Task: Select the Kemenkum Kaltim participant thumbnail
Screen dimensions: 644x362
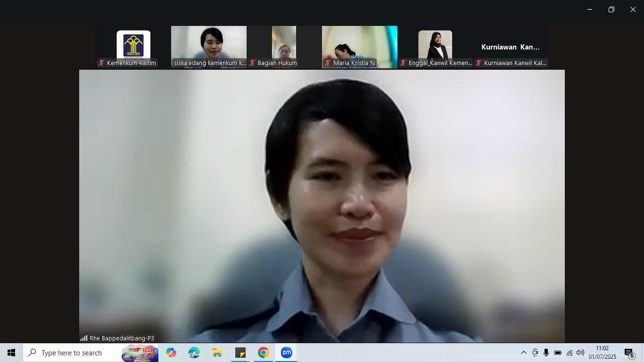Action: click(x=133, y=47)
